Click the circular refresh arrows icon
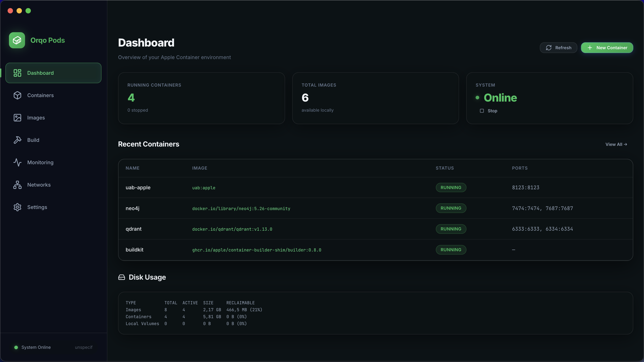 [x=549, y=47]
